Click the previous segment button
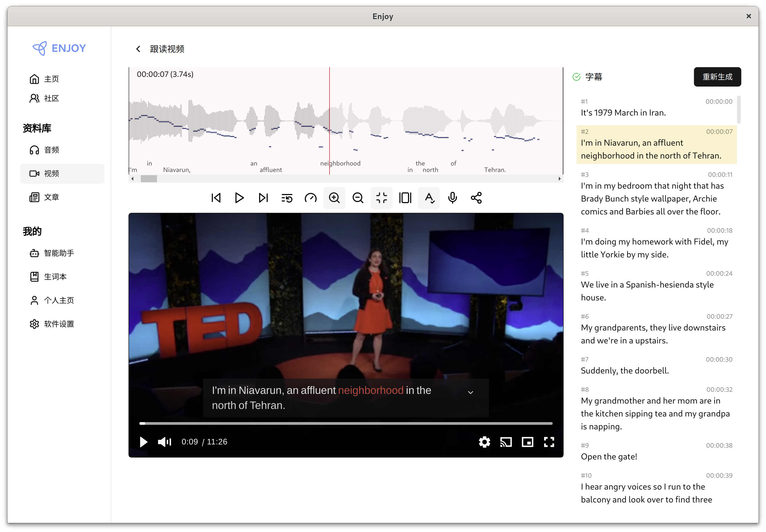The width and height of the screenshot is (766, 532). (216, 198)
